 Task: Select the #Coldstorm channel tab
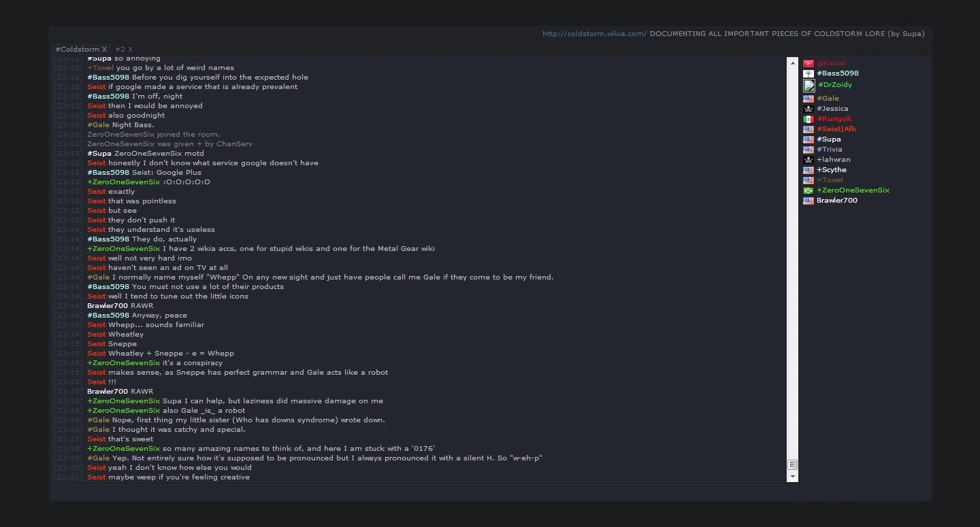[77, 50]
